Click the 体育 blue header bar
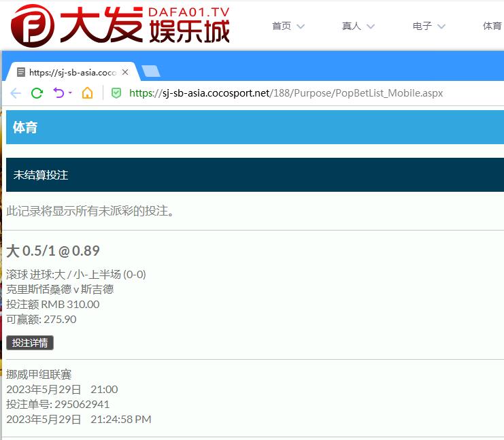The height and width of the screenshot is (440, 504). click(x=255, y=127)
